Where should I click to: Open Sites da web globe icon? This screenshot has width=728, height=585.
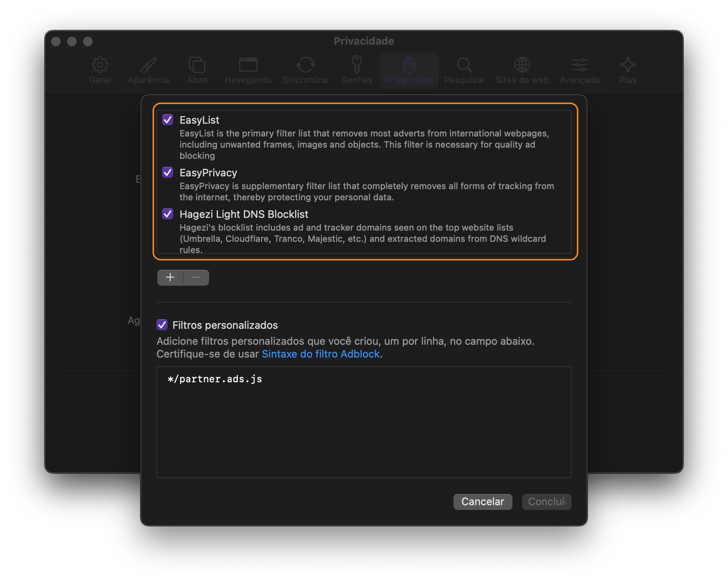(x=522, y=65)
